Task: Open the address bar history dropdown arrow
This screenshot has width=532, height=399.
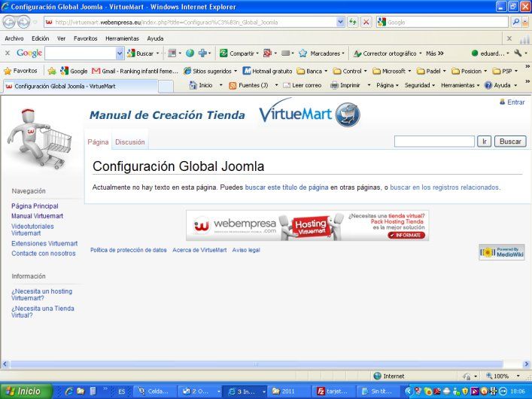Action: click(x=341, y=23)
